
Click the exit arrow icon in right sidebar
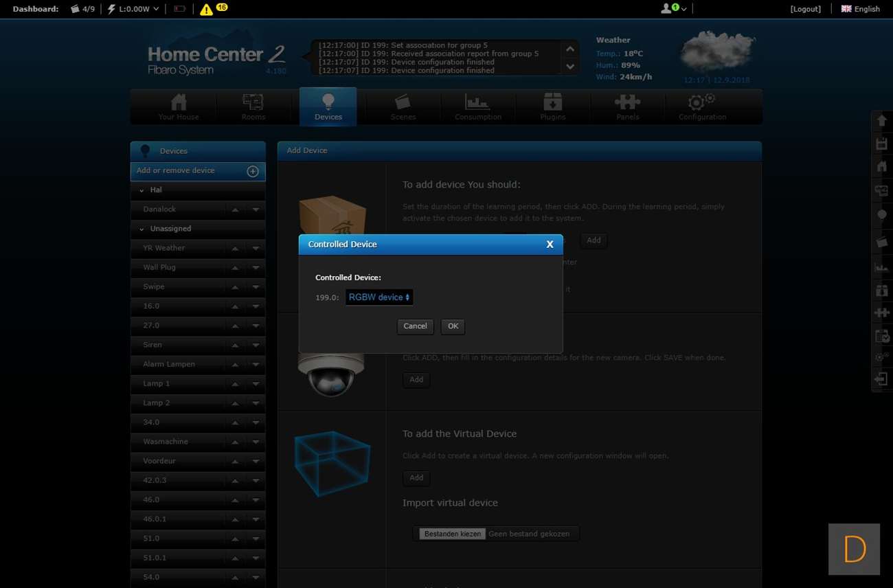(x=881, y=378)
